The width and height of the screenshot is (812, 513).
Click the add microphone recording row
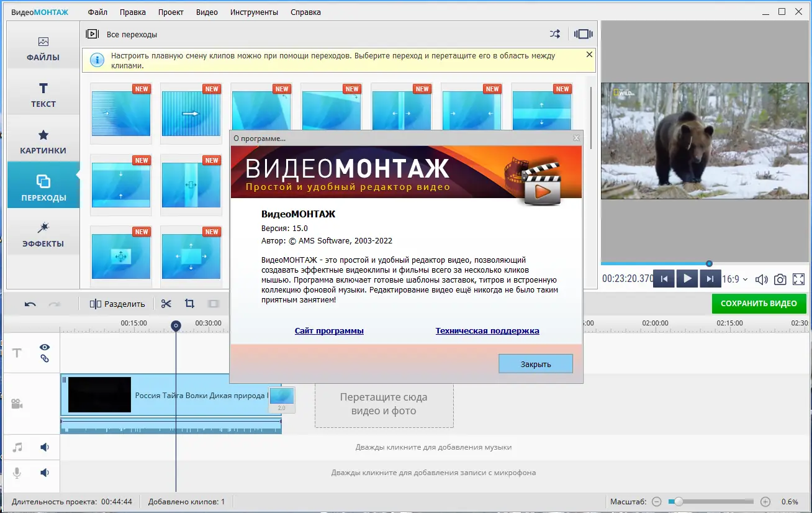point(433,473)
